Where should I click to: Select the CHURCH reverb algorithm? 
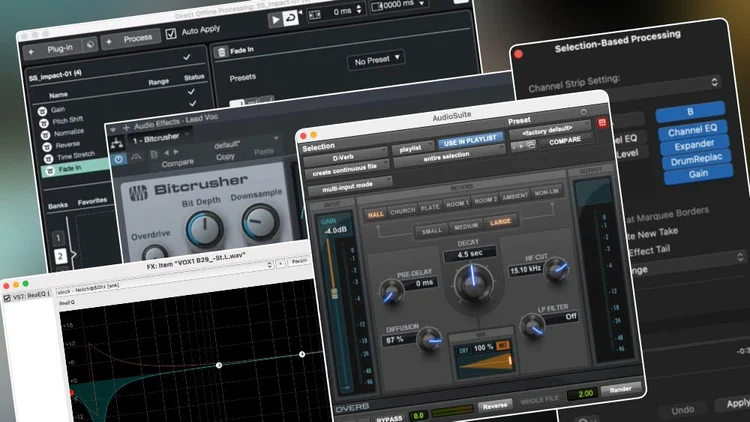(403, 211)
